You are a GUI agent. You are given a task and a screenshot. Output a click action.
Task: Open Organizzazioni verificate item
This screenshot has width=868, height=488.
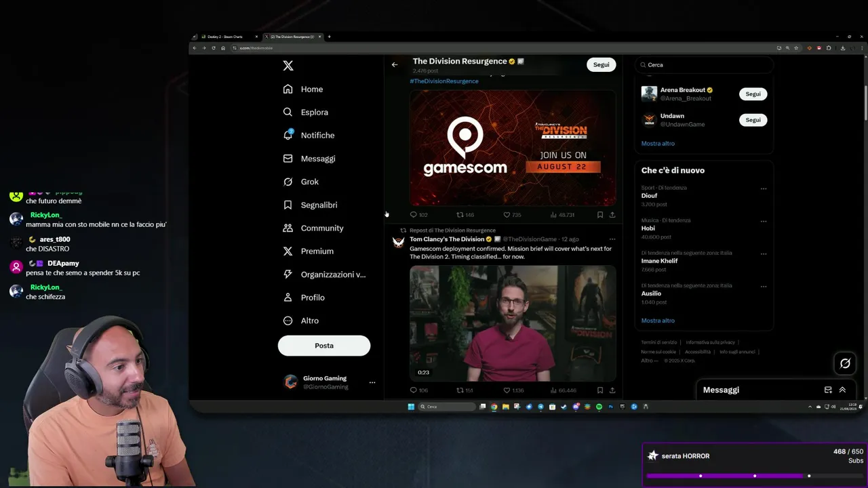coord(324,274)
